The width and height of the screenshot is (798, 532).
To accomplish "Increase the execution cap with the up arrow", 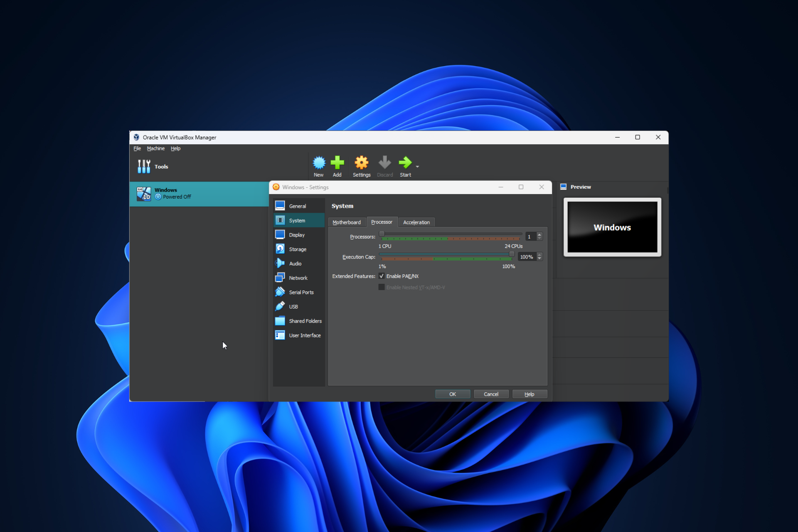I will (539, 255).
